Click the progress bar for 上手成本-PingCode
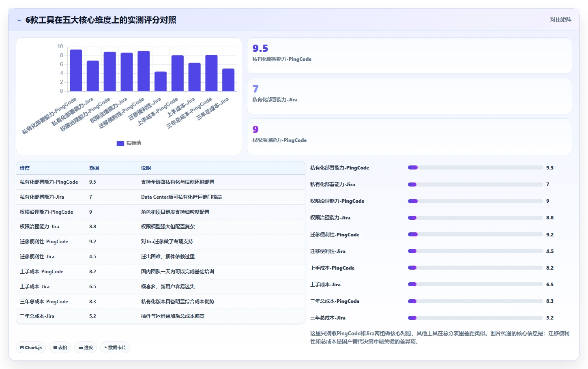Viewport: 588px width, 369px height. [475, 268]
